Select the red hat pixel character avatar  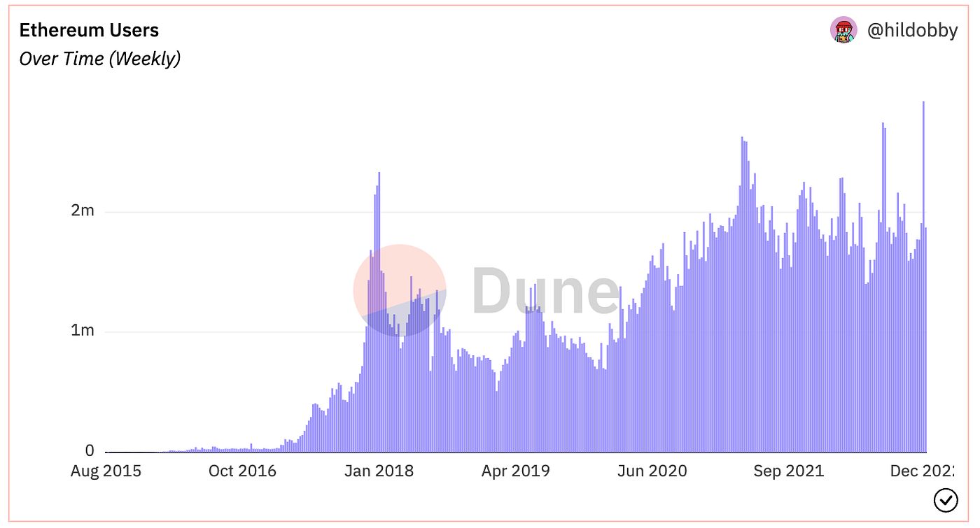(844, 31)
